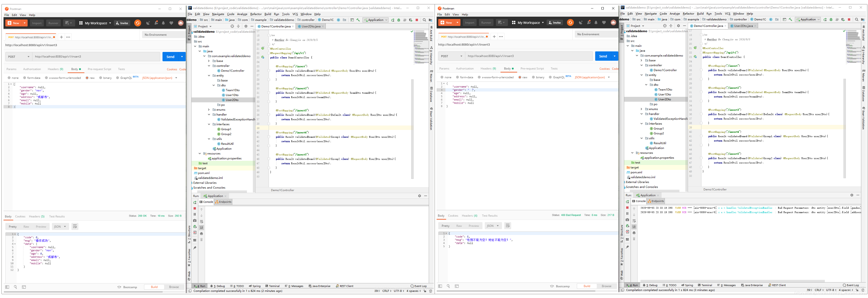Locate current file target icon in left IntelliJ Project panel

[x=232, y=26]
